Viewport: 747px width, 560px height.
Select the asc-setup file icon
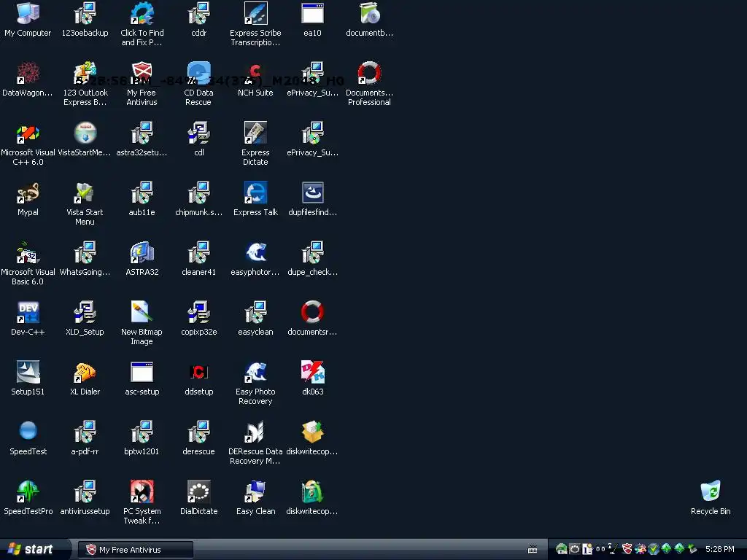142,378
